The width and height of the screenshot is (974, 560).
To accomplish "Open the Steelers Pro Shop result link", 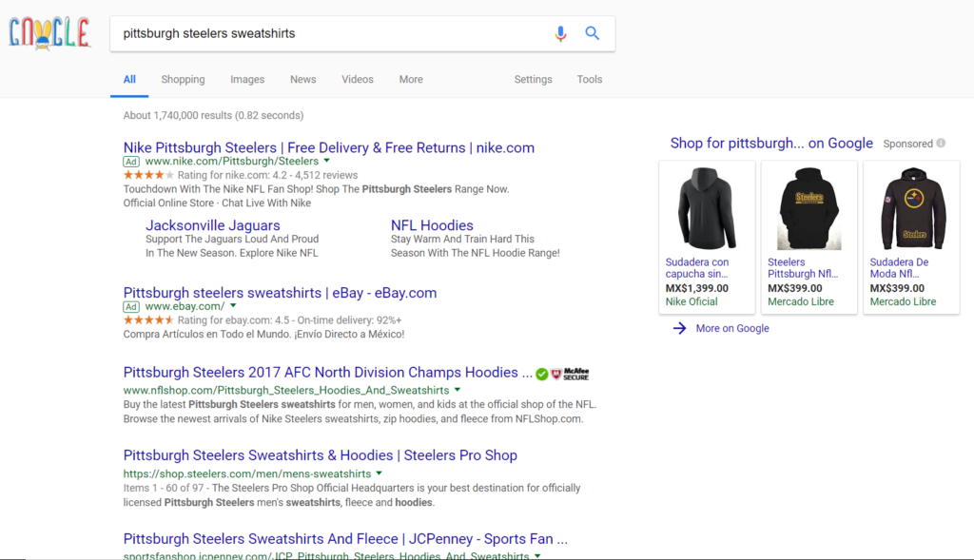I will pos(320,455).
